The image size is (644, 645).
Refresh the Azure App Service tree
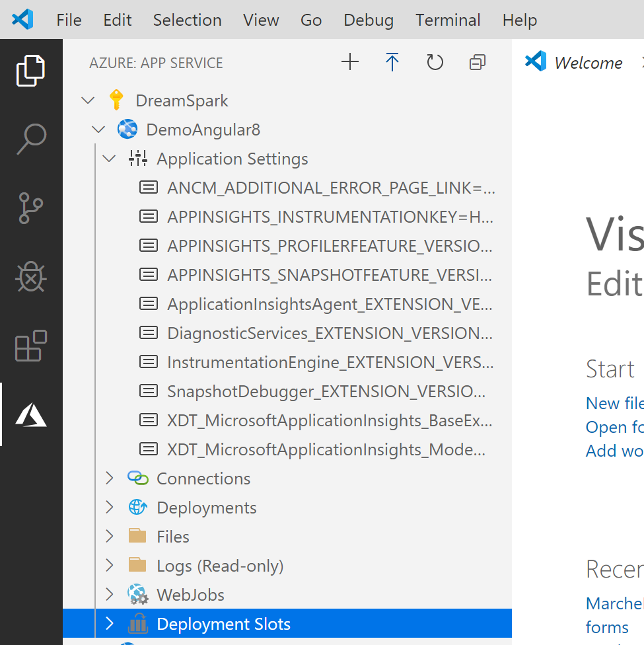(435, 62)
